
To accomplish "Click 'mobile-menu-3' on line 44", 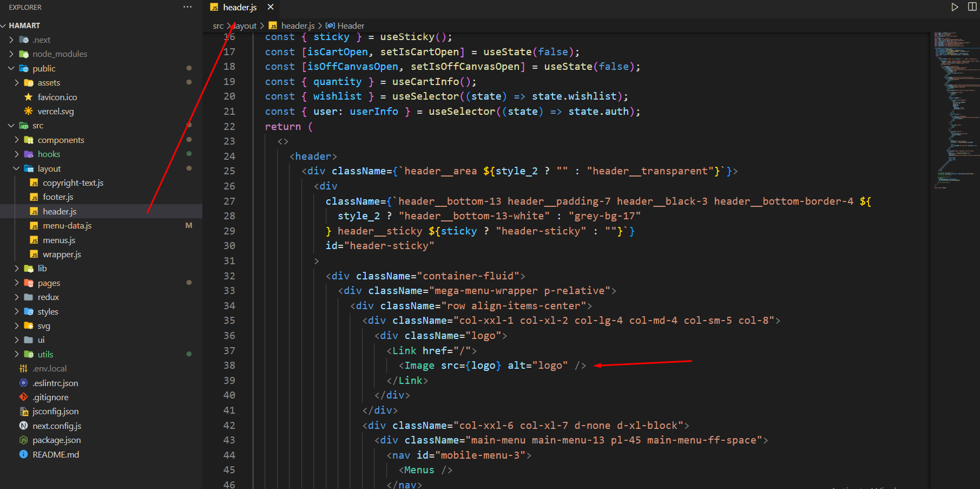I will [x=481, y=455].
